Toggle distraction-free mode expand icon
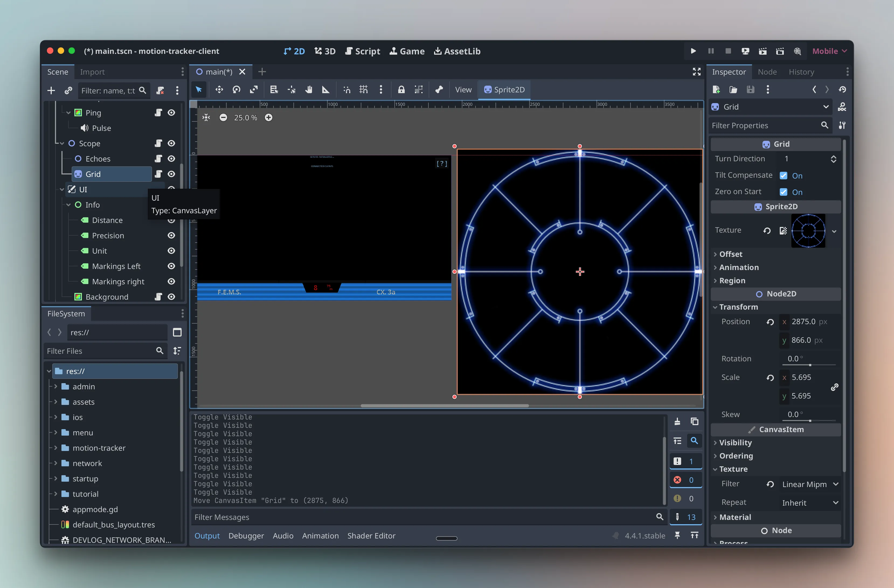This screenshot has height=588, width=894. tap(697, 72)
